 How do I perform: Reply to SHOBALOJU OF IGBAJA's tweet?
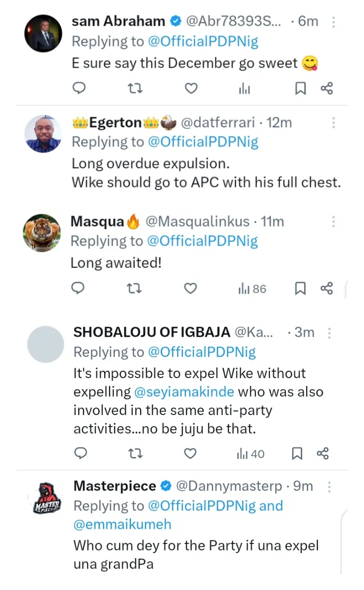(x=80, y=453)
